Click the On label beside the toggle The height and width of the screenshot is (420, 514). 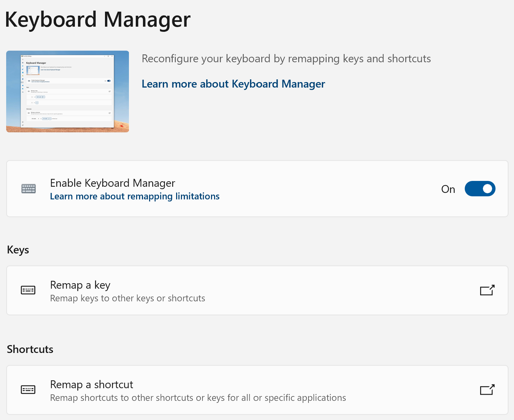[x=448, y=189]
